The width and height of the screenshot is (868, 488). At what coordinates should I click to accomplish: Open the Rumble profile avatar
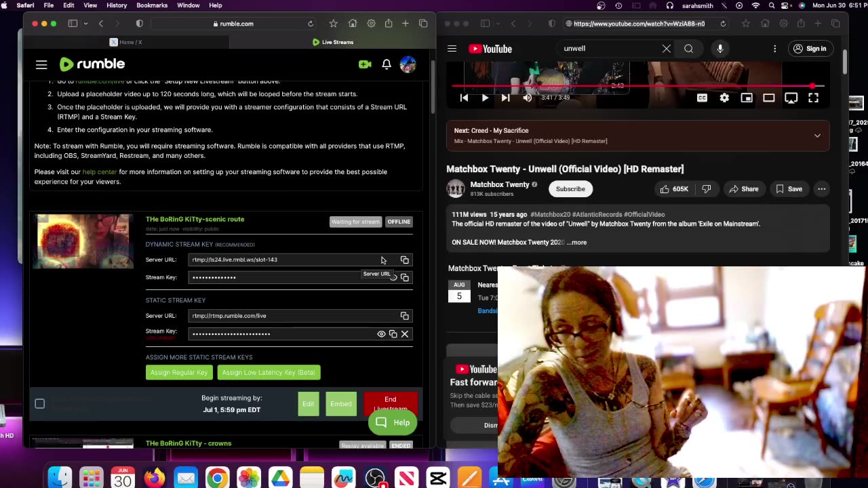(408, 64)
